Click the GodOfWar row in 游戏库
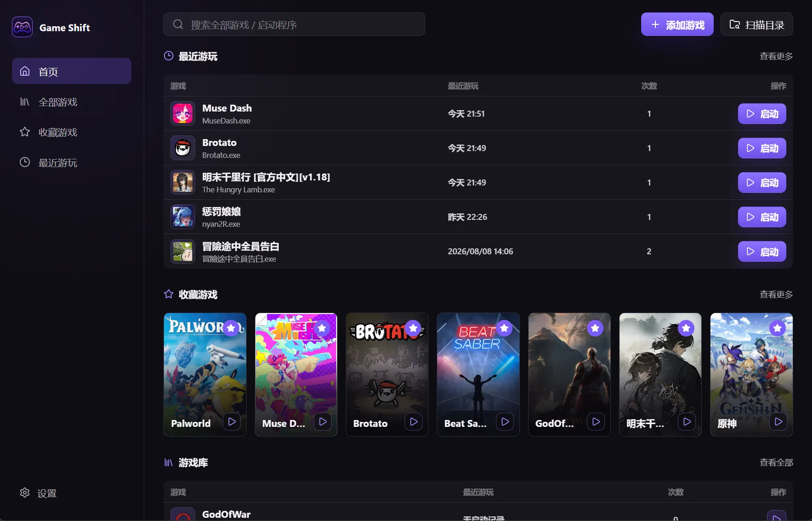 pyautogui.click(x=478, y=512)
